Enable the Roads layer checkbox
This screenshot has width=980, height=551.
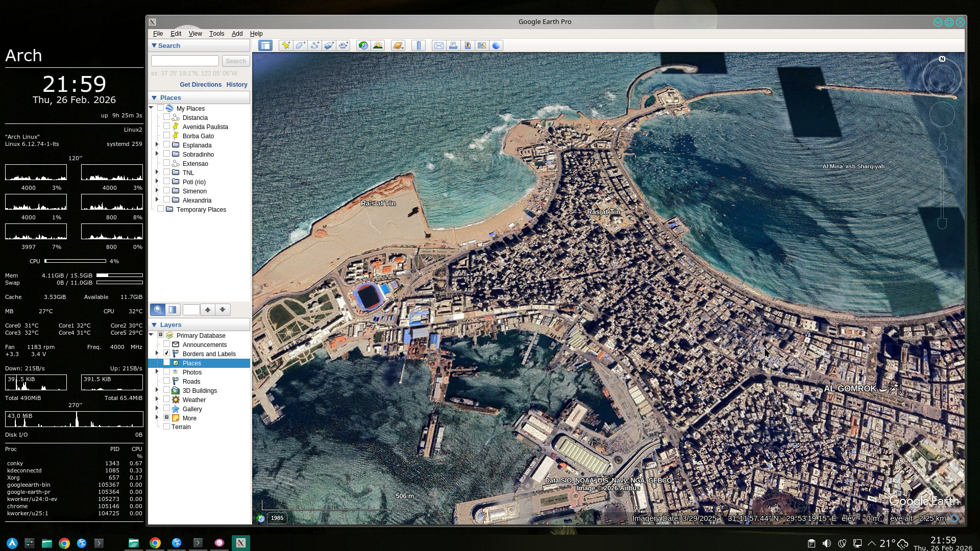[166, 381]
